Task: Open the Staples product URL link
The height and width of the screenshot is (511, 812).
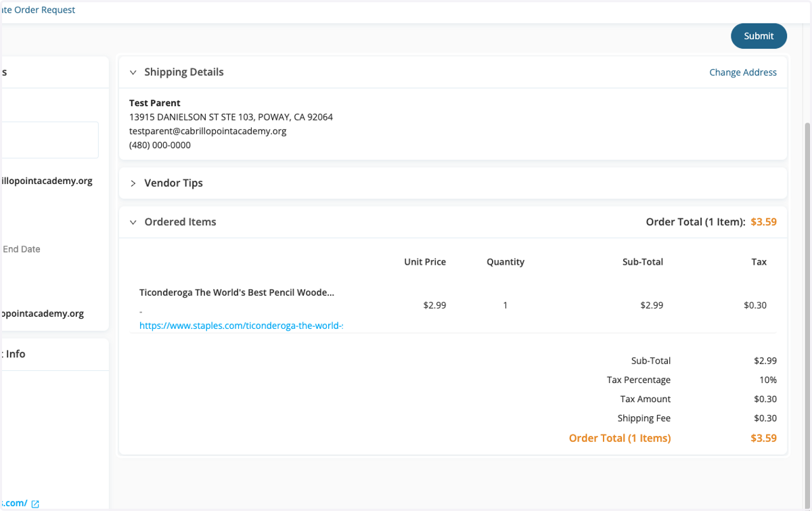Action: click(x=241, y=326)
